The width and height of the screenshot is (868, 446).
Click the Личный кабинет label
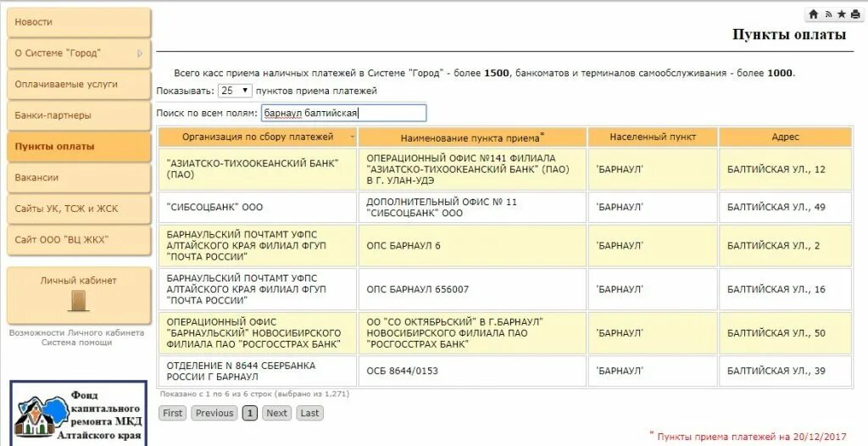(79, 281)
